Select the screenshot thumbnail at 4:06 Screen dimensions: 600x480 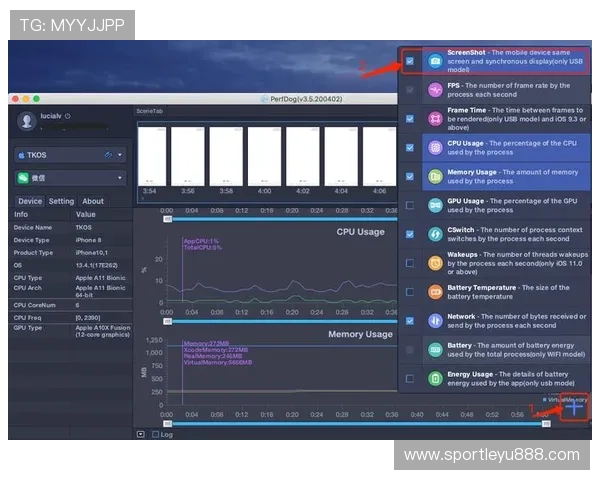(379, 156)
